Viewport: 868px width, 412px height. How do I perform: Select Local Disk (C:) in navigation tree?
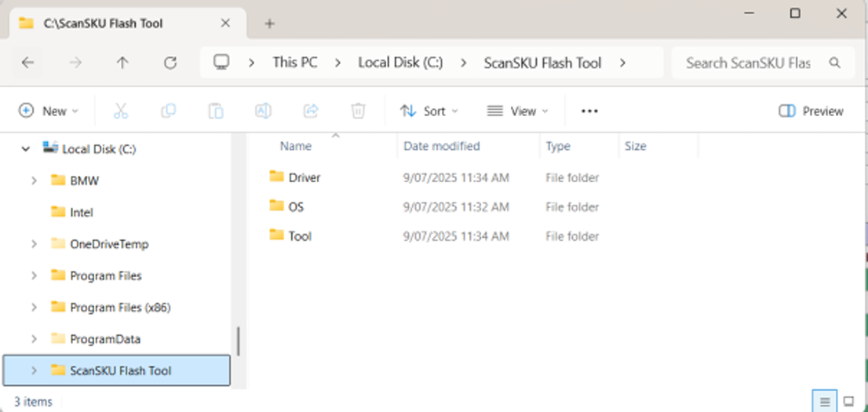click(99, 149)
